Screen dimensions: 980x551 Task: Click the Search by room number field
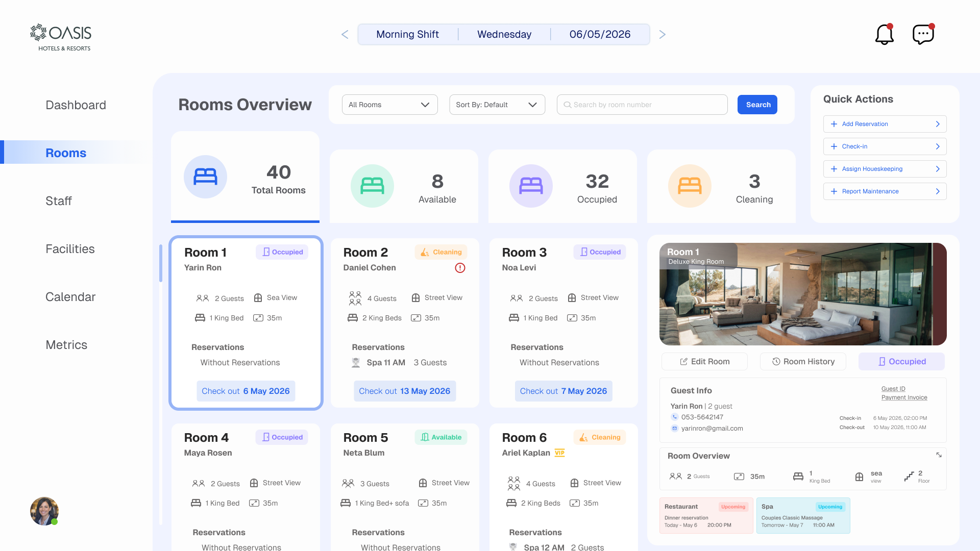[x=642, y=105]
